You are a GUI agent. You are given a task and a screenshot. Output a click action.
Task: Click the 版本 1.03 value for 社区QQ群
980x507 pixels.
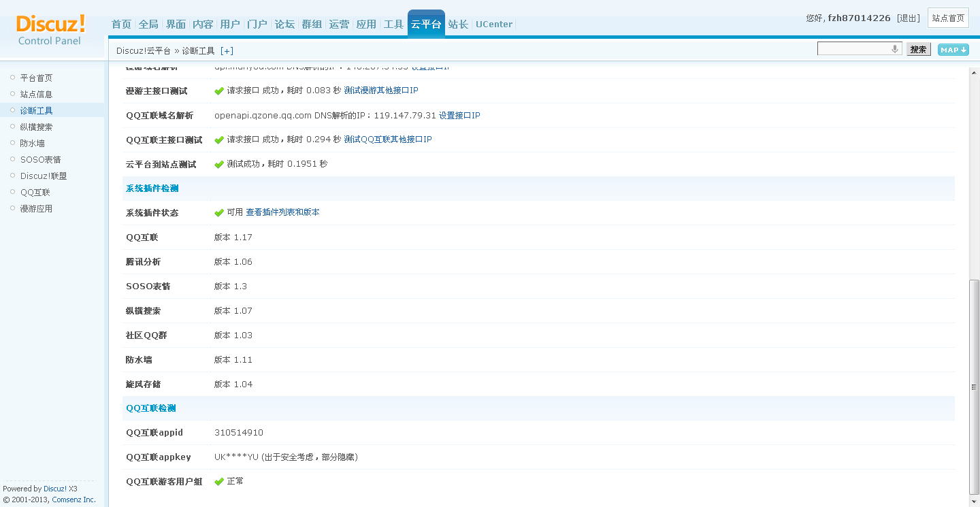pos(233,336)
